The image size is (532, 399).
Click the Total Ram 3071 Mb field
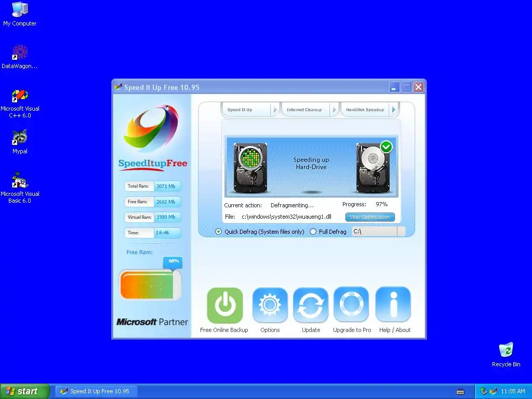152,187
